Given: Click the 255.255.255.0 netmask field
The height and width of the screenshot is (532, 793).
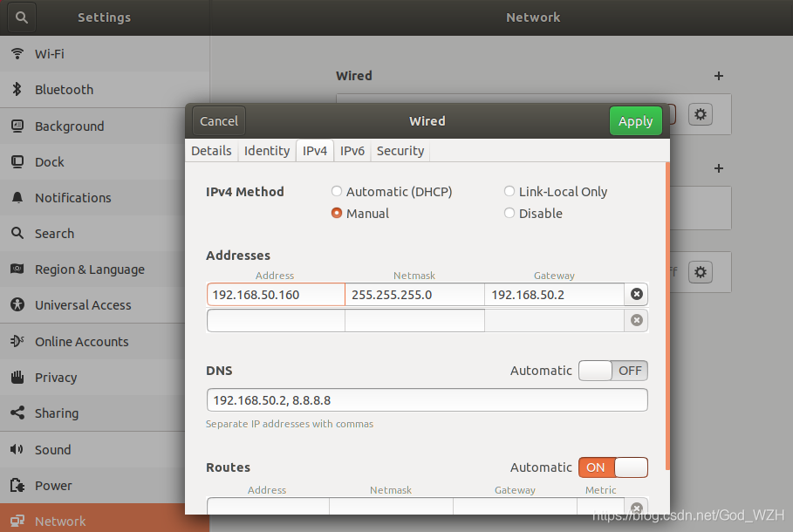Looking at the screenshot, I should coord(414,294).
